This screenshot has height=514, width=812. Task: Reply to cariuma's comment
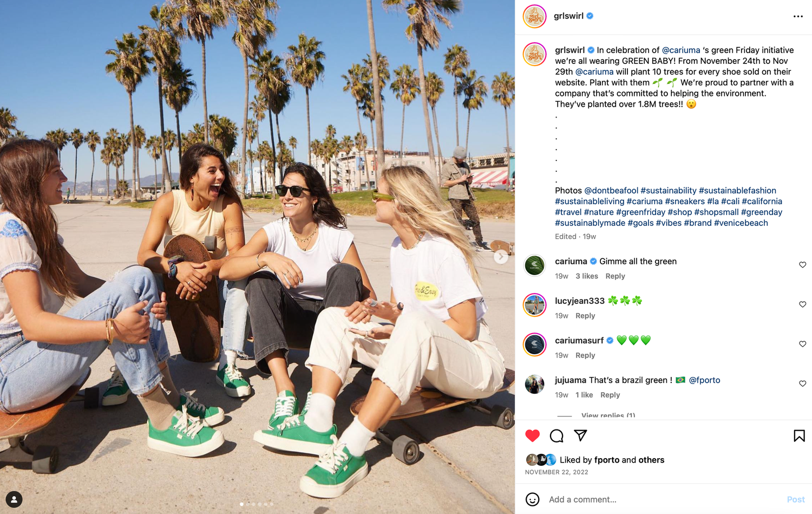tap(615, 276)
